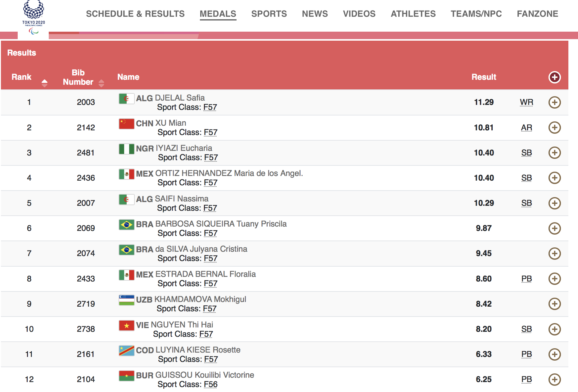Expand details for da SILVA Julyana row
This screenshot has width=578, height=392.
coord(554,254)
